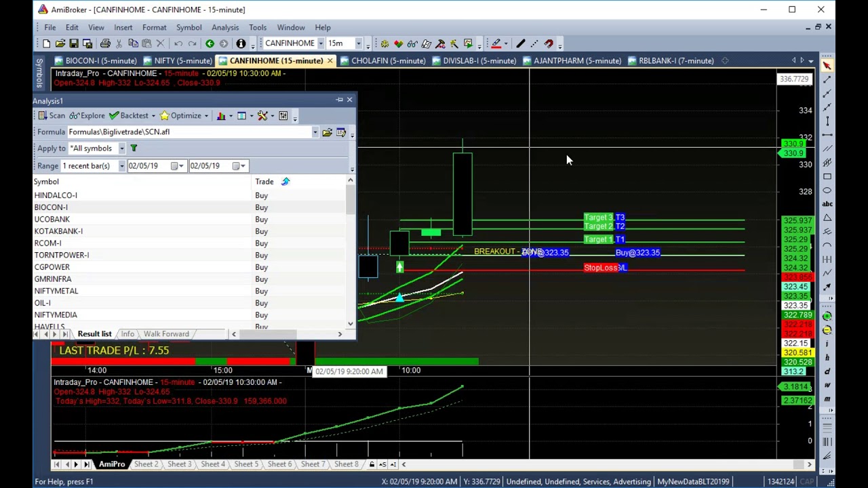
Task: Open the glasses Explore icon in main toolbar
Action: click(x=412, y=43)
